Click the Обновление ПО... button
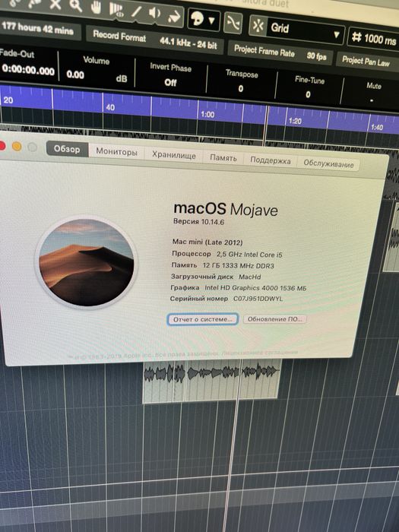 [274, 319]
